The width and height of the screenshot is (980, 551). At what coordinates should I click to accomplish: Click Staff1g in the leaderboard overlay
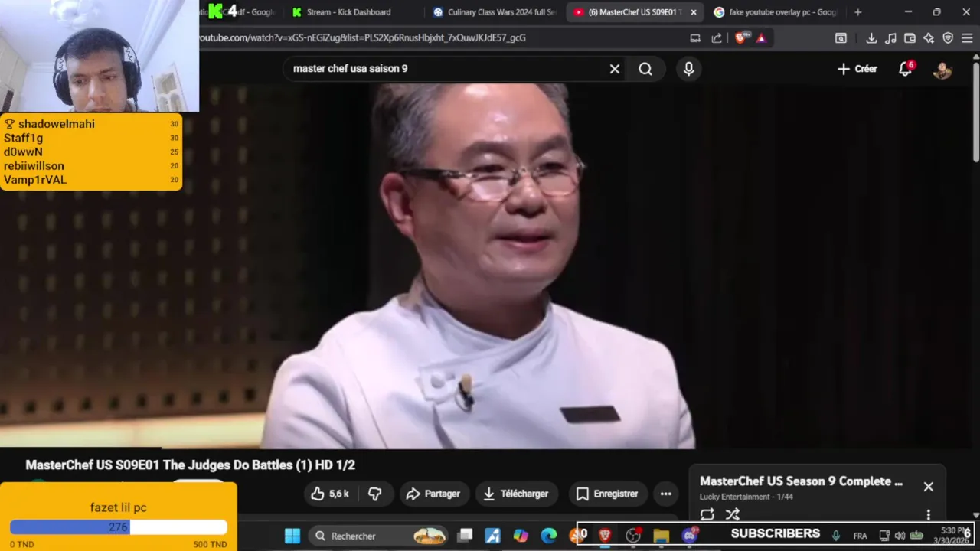(x=23, y=138)
